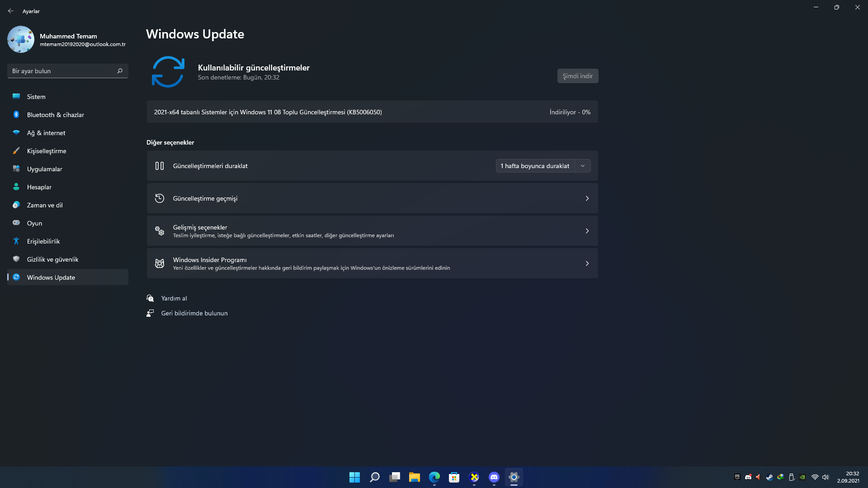The image size is (868, 488).
Task: Click the Gizlilik ve güvenlik shield icon
Action: click(x=16, y=259)
